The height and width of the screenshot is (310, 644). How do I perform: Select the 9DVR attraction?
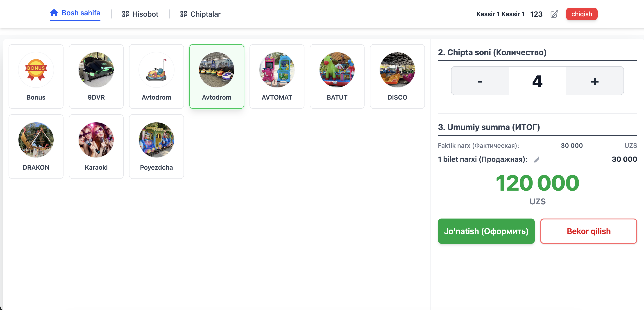pos(96,76)
